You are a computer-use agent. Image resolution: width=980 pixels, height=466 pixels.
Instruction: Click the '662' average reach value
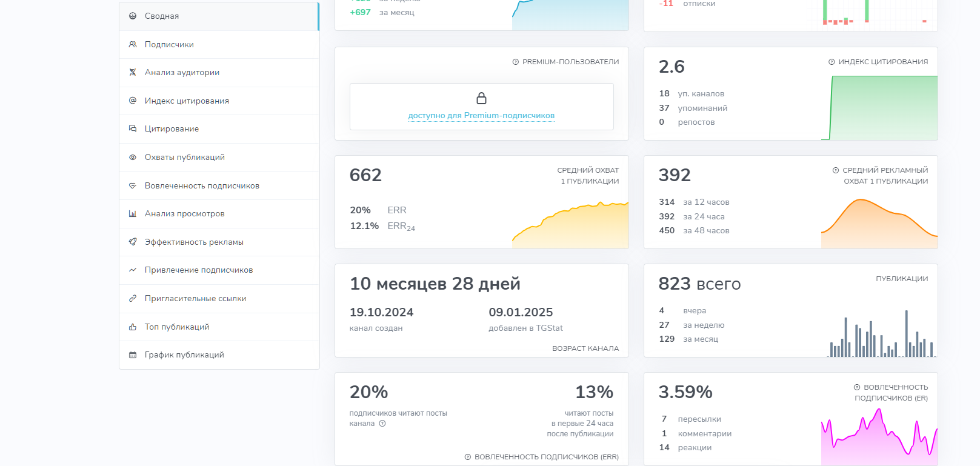pos(365,175)
